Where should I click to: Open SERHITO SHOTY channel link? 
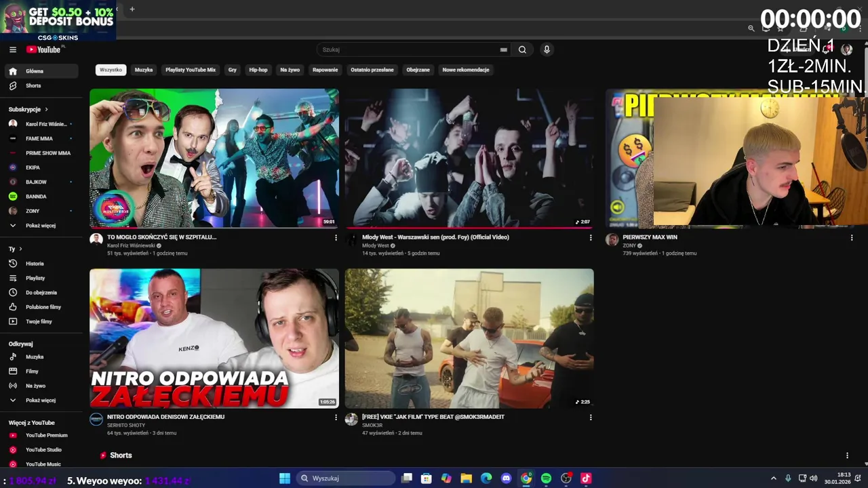pos(126,425)
